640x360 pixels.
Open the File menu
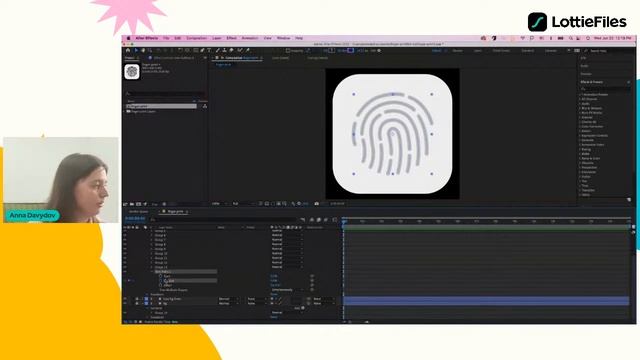click(166, 38)
